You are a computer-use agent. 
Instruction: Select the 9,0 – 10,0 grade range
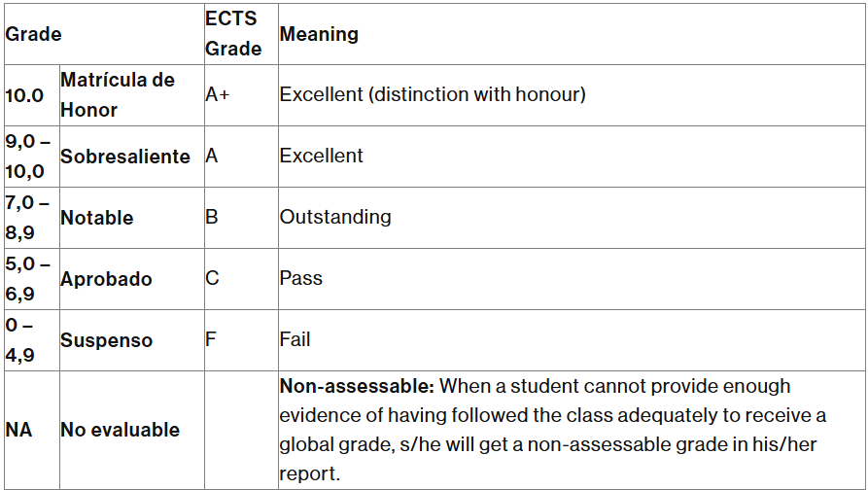[27, 157]
